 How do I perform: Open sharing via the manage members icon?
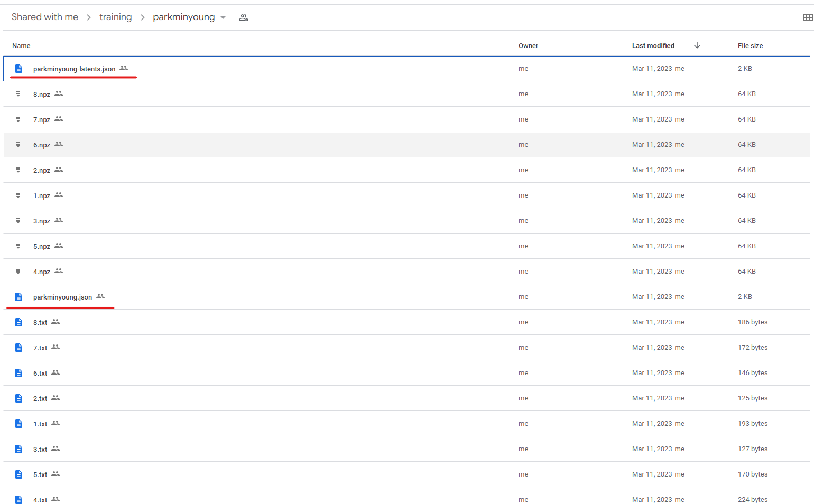[x=244, y=17]
